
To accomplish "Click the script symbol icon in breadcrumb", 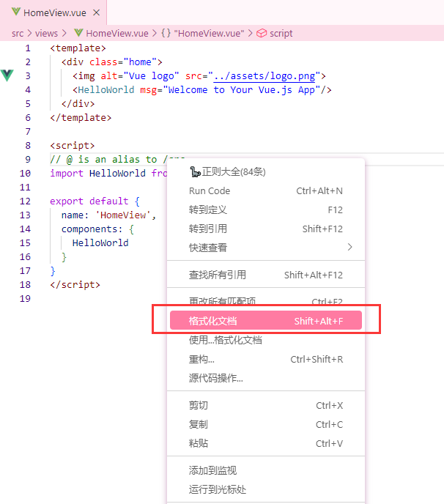I will pyautogui.click(x=261, y=33).
